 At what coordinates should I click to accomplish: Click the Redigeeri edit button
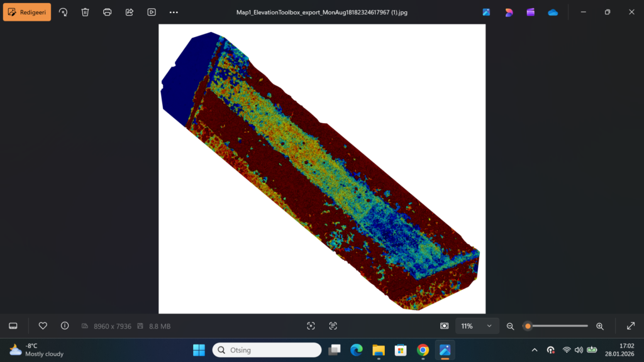(27, 12)
